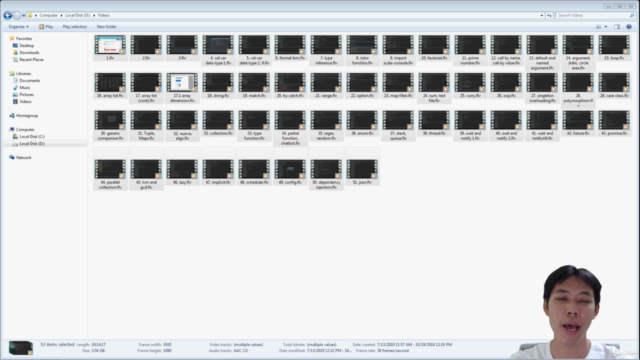
Task: Select the 1.flv video thumbnail
Action: pos(110,45)
